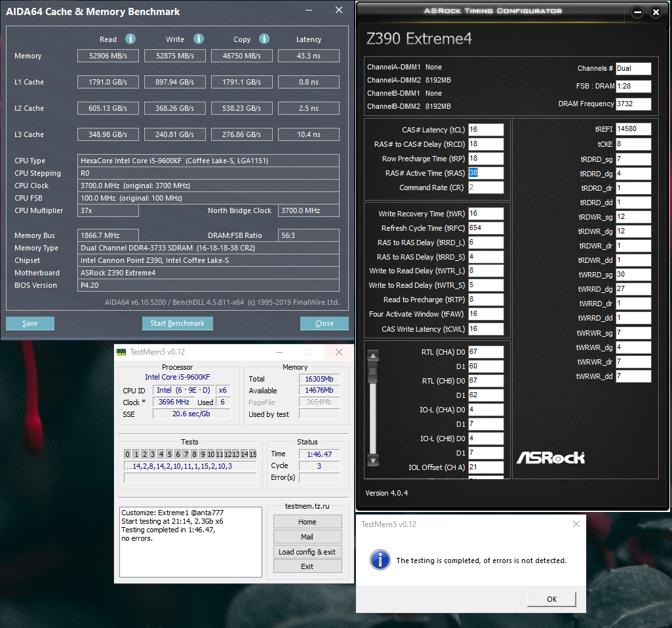Click the Exit button in TestMem5
Viewport: 672px width, 628px height.
307,566
